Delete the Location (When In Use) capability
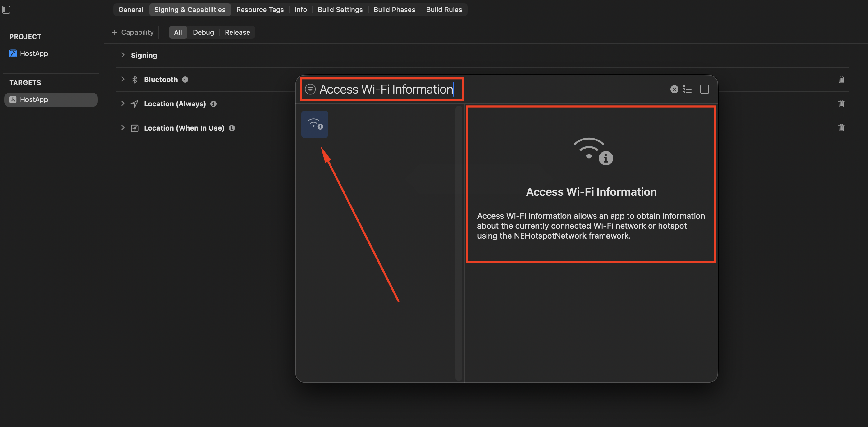Image resolution: width=868 pixels, height=427 pixels. coord(841,128)
